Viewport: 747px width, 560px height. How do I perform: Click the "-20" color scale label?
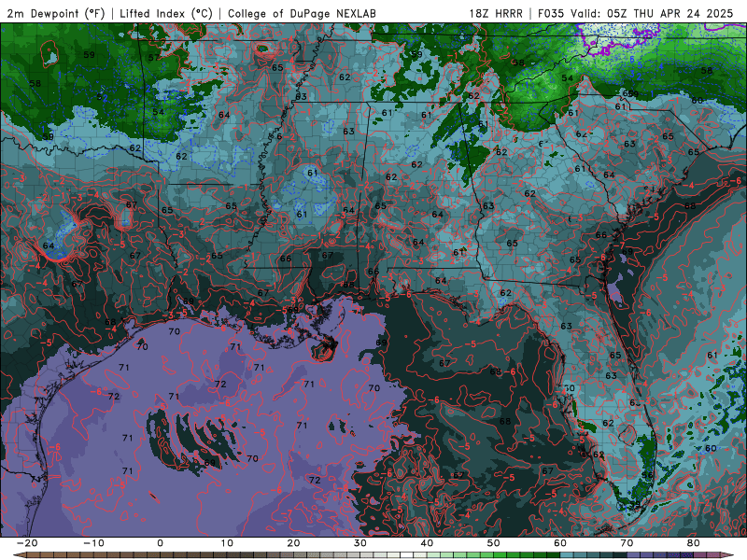tap(27, 543)
